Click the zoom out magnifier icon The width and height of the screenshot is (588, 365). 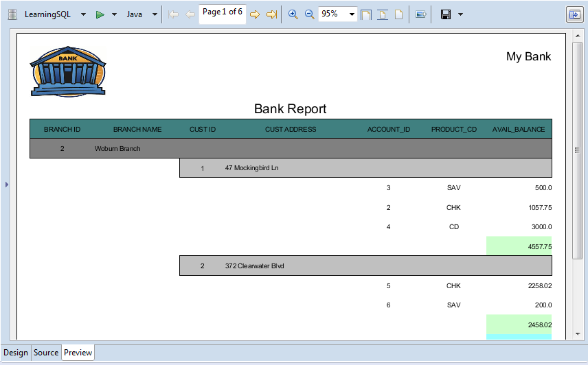coord(309,14)
